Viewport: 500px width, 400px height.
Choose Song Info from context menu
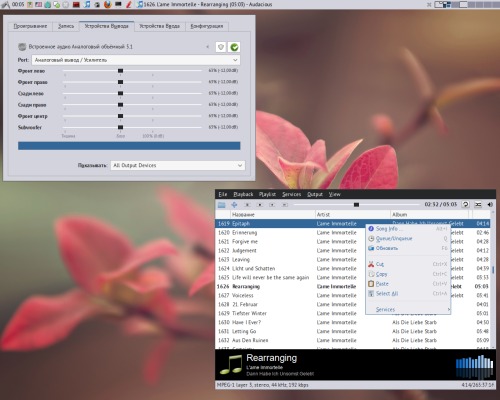pos(408,229)
